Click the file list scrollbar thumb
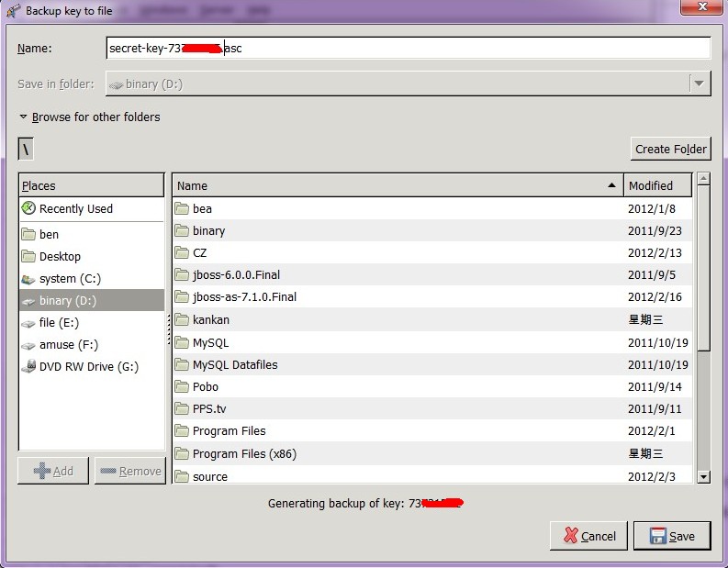Viewport: 728px width, 568px height. point(704,268)
